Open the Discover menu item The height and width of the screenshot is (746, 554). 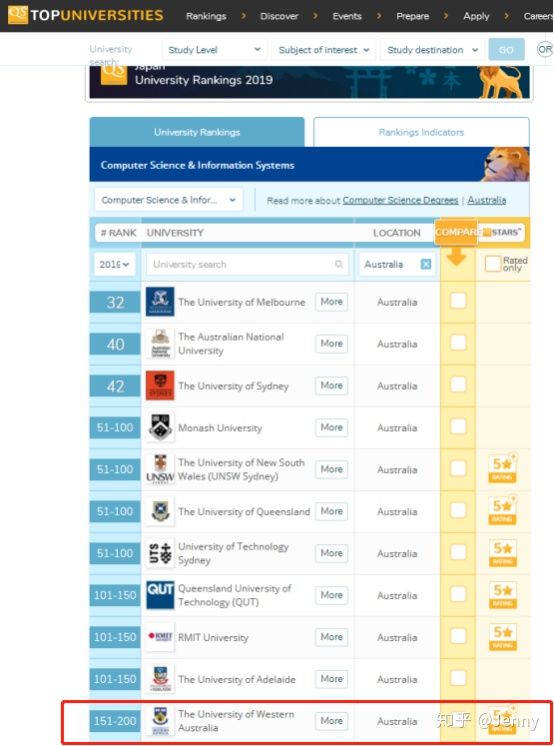tap(279, 16)
